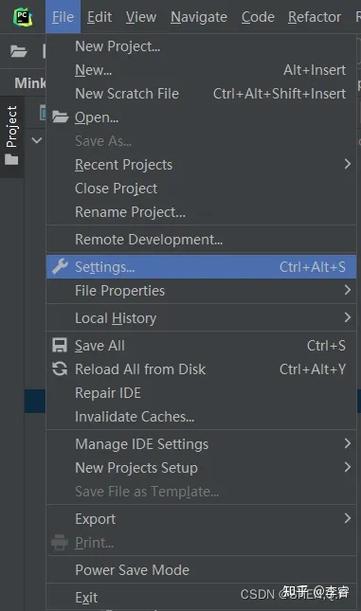Click the wrench icon next to Settings

point(60,267)
